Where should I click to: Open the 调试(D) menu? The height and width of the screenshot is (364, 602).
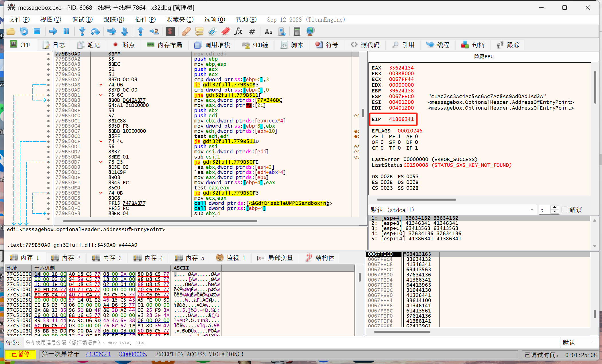click(x=82, y=19)
